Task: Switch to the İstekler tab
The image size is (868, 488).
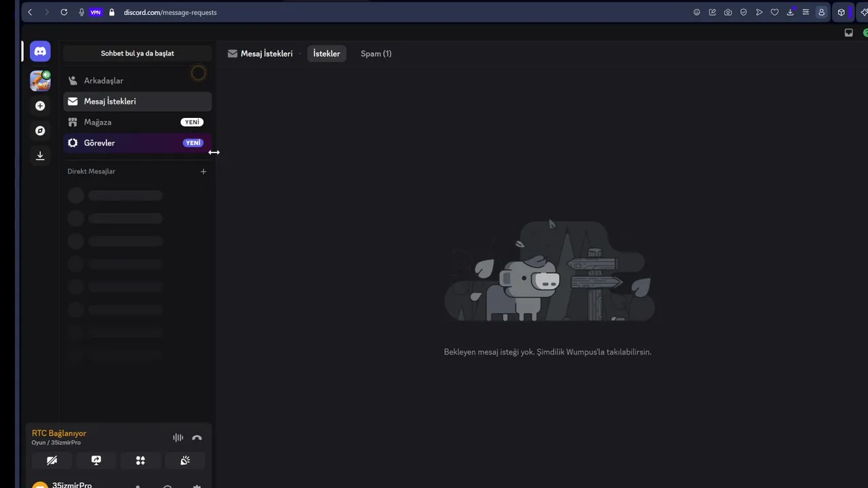Action: [327, 54]
